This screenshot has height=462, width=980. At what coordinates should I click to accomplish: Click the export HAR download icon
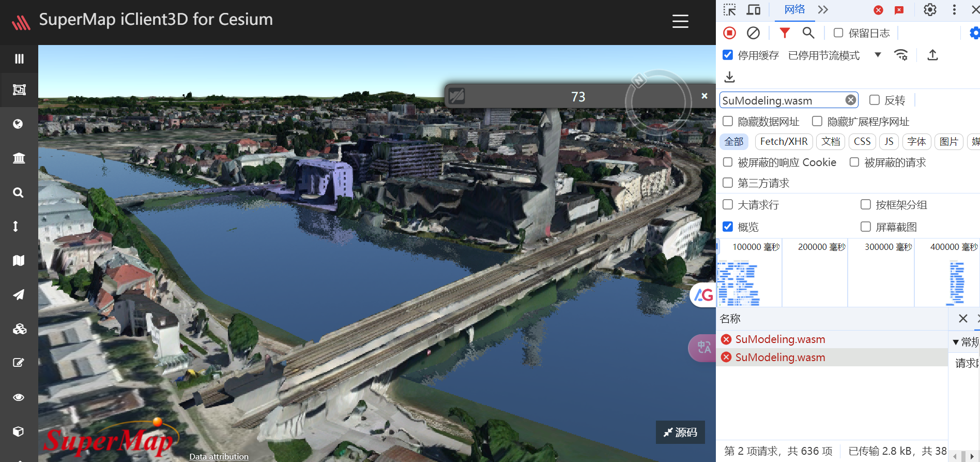(x=729, y=77)
